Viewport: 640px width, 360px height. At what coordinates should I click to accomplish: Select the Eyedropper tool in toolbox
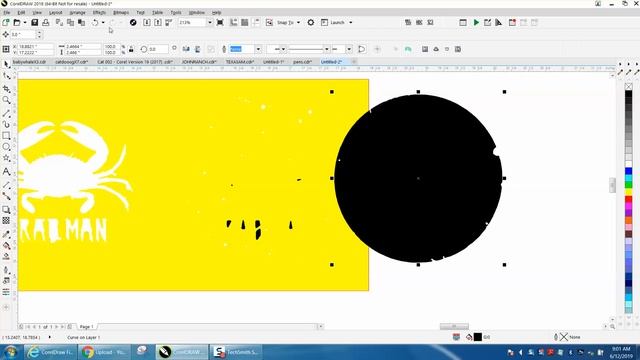tap(6, 234)
